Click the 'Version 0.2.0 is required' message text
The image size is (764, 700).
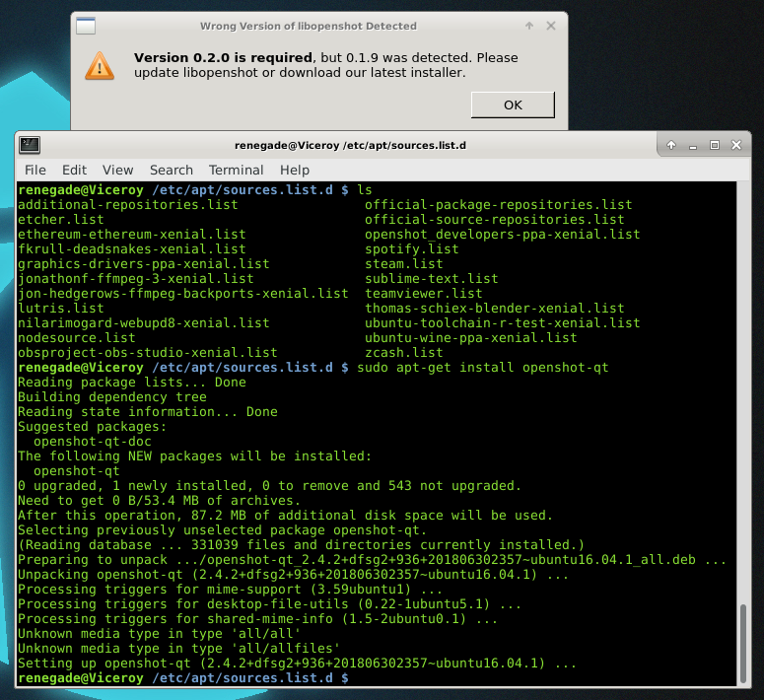tap(223, 57)
